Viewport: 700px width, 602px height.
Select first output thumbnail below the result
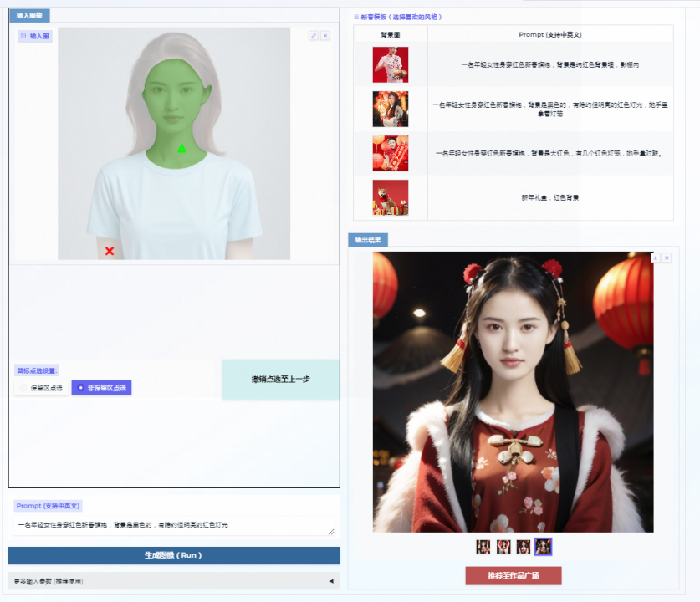point(483,547)
